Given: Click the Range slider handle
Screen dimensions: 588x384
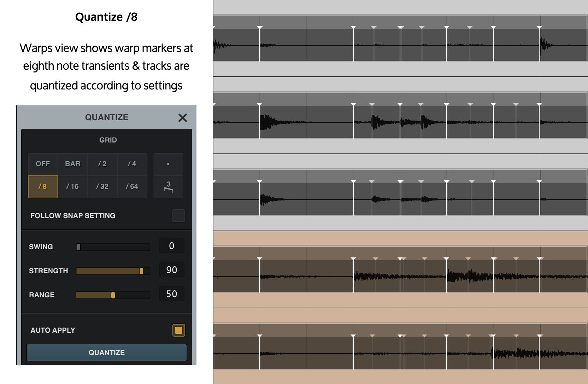Looking at the screenshot, I should 113,295.
